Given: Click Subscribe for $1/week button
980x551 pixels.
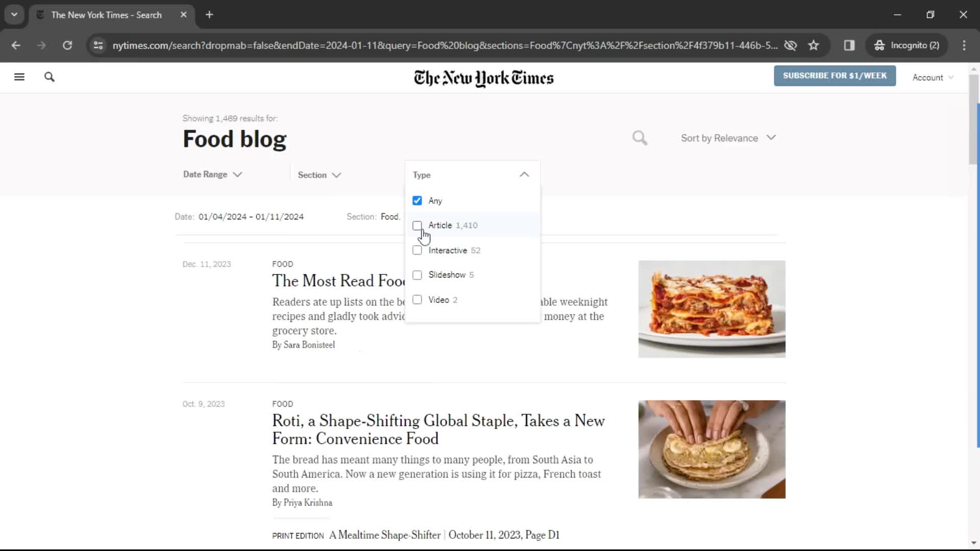Looking at the screenshot, I should [835, 76].
